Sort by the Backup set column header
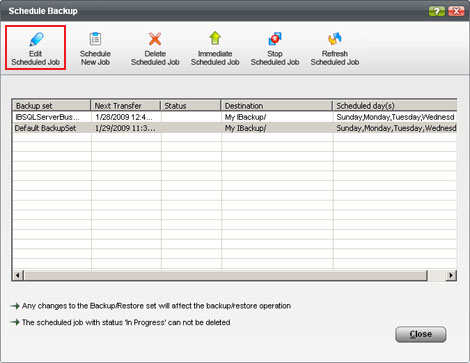470x363 pixels. click(52, 106)
